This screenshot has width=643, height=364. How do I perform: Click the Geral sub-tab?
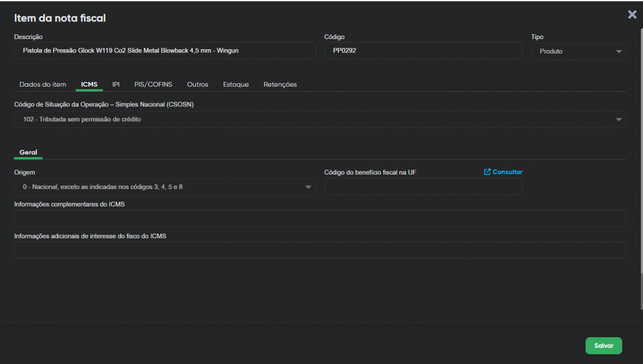click(x=28, y=153)
